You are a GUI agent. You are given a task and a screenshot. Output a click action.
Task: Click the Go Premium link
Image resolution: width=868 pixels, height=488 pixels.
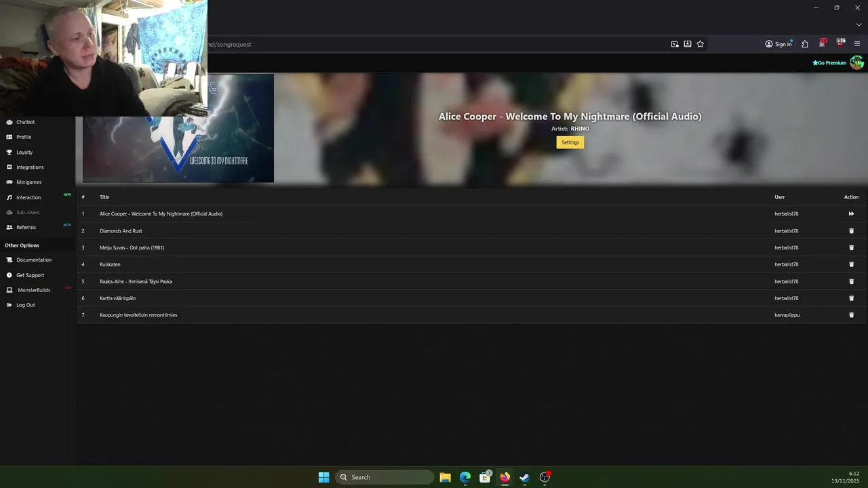[x=829, y=63]
